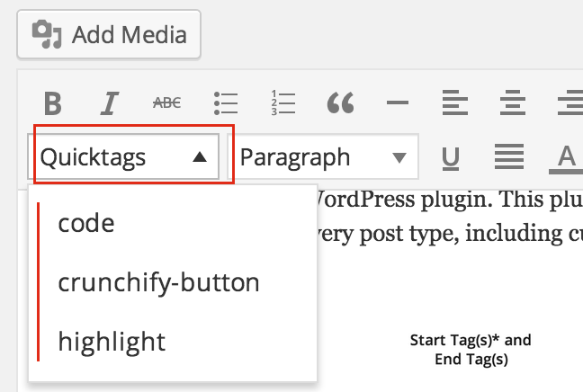Open the text color picker

(x=566, y=158)
